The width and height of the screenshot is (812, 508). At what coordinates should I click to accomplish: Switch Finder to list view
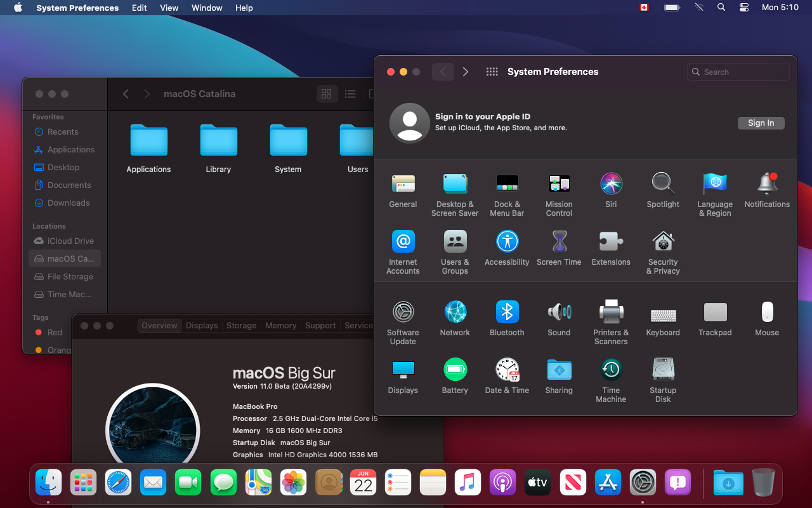pyautogui.click(x=350, y=94)
